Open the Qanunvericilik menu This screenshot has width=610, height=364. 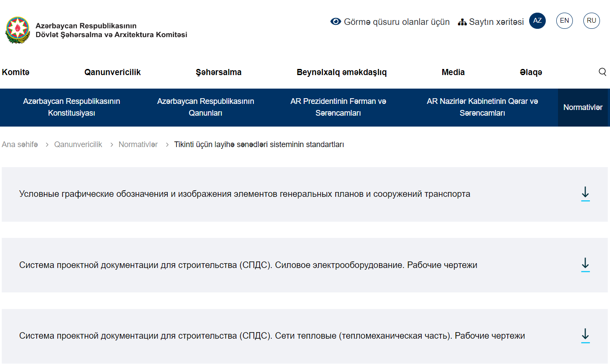tap(113, 72)
